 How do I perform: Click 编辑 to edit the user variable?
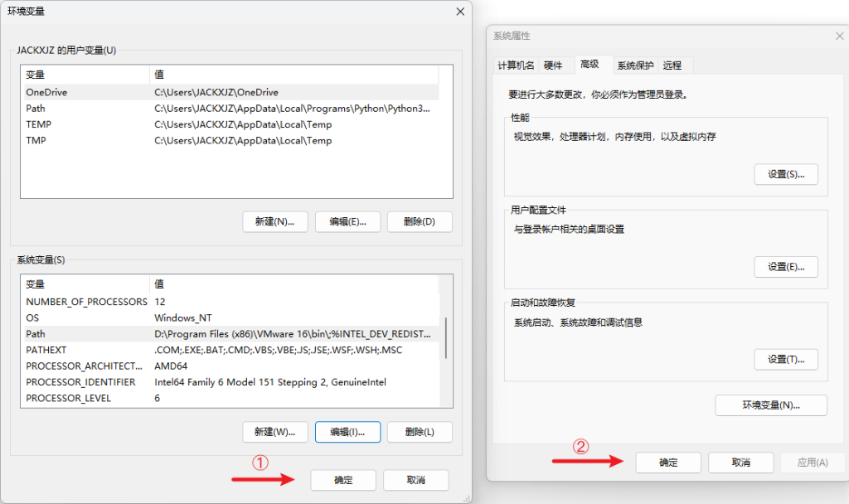point(347,221)
